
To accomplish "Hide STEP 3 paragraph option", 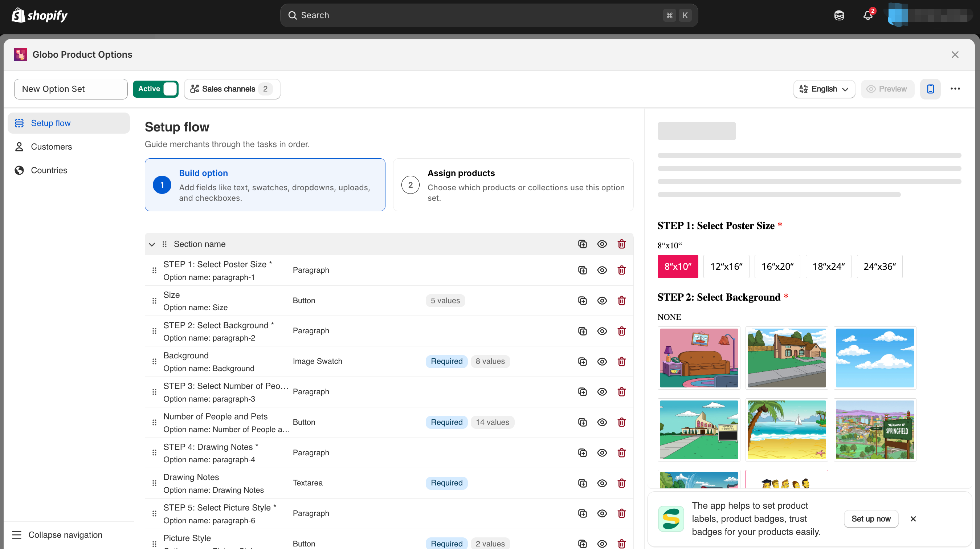I will 602,392.
